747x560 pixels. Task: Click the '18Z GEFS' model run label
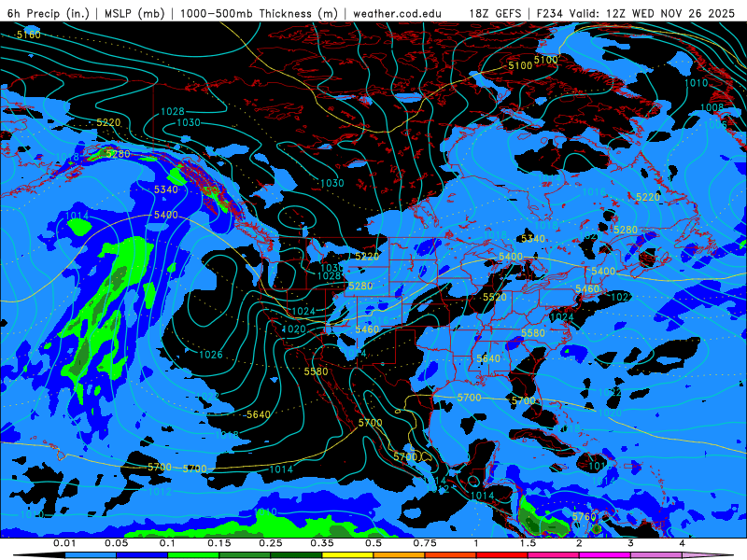496,13
